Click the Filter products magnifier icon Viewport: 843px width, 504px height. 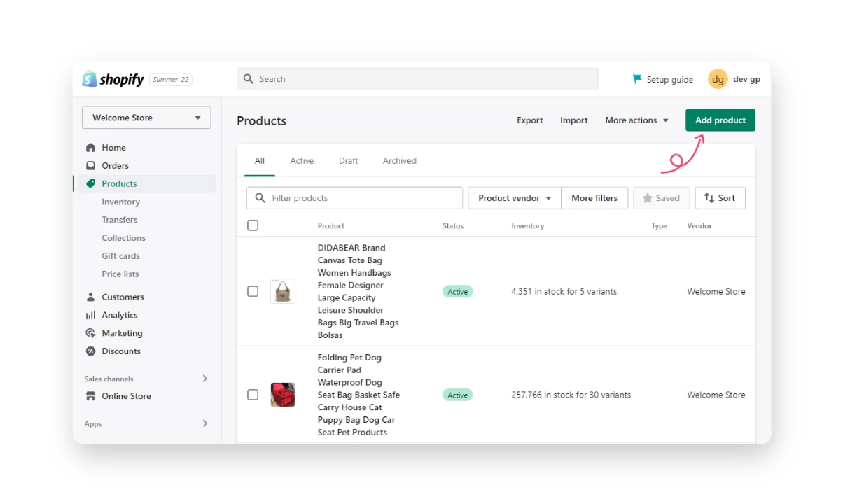coord(260,198)
